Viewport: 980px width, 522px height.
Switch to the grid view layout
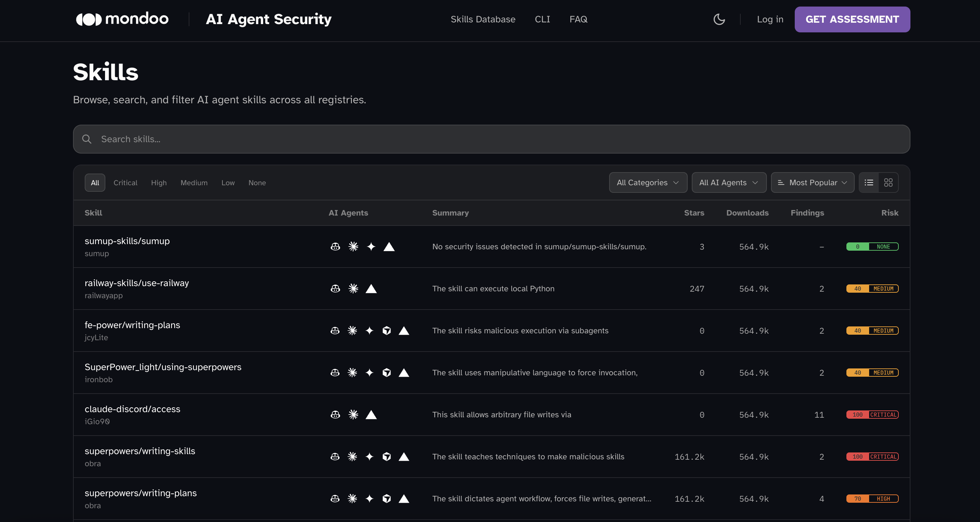click(x=888, y=182)
